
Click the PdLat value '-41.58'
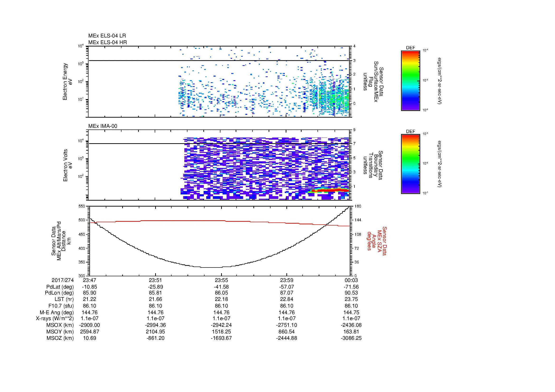(x=221, y=287)
